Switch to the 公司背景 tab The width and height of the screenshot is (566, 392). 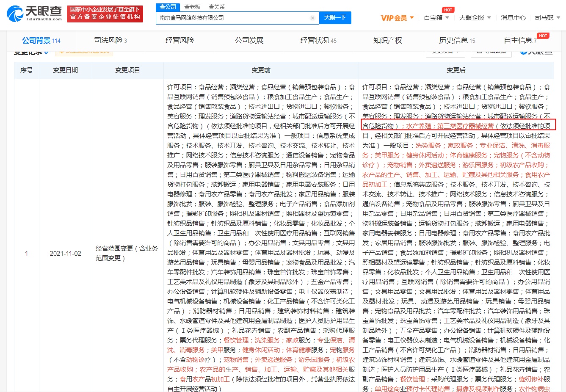tap(41, 41)
